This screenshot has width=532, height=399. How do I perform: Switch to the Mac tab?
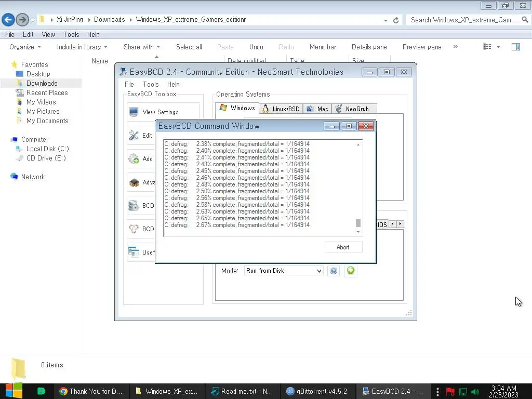point(317,109)
